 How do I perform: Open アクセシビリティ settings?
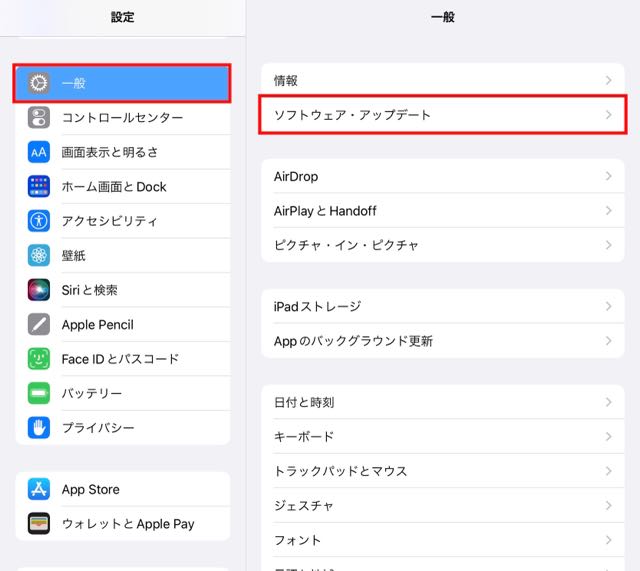tap(122, 221)
